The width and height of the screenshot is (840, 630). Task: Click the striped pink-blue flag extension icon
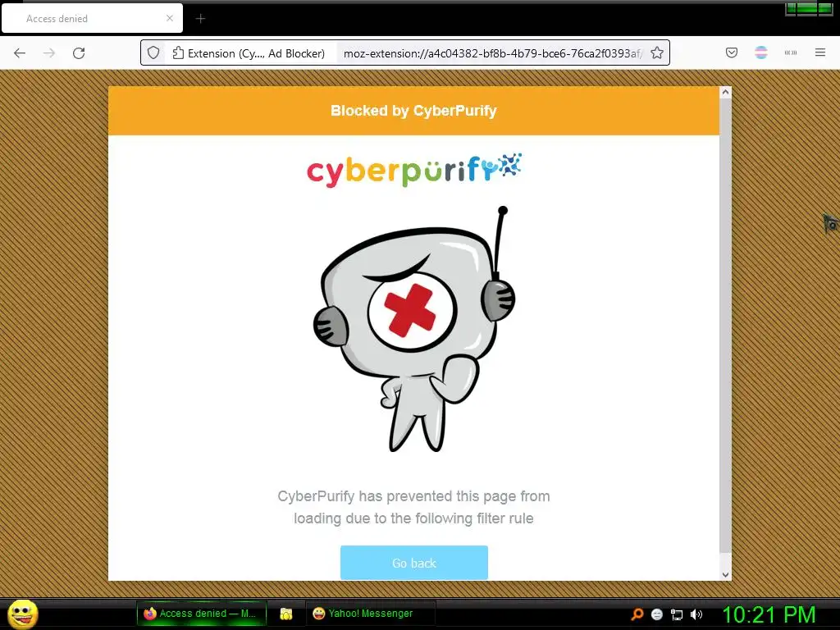[761, 52]
